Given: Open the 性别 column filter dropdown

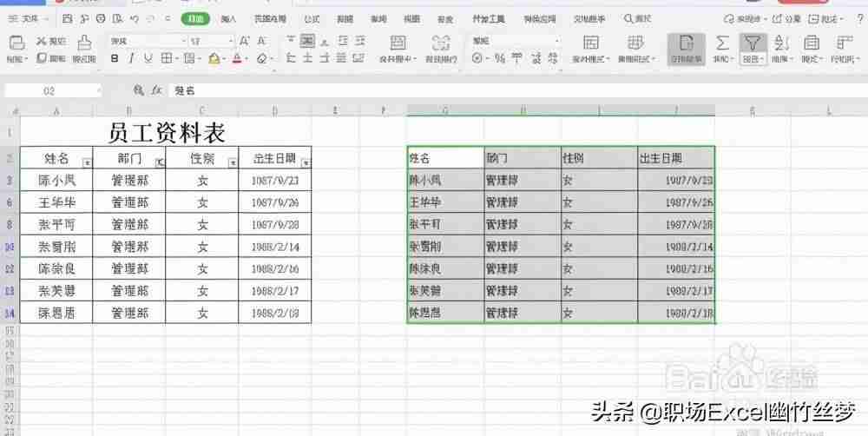Looking at the screenshot, I should 233,162.
